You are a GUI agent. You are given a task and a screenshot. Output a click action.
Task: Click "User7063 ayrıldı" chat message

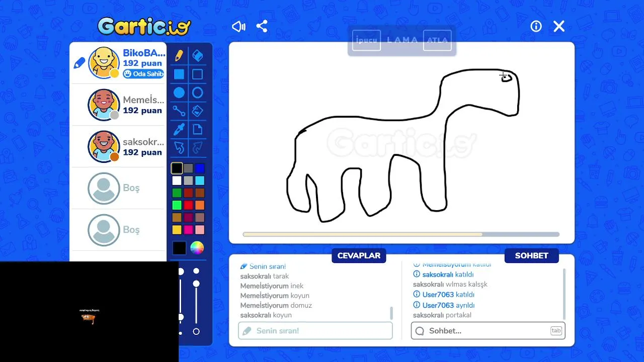(444, 305)
